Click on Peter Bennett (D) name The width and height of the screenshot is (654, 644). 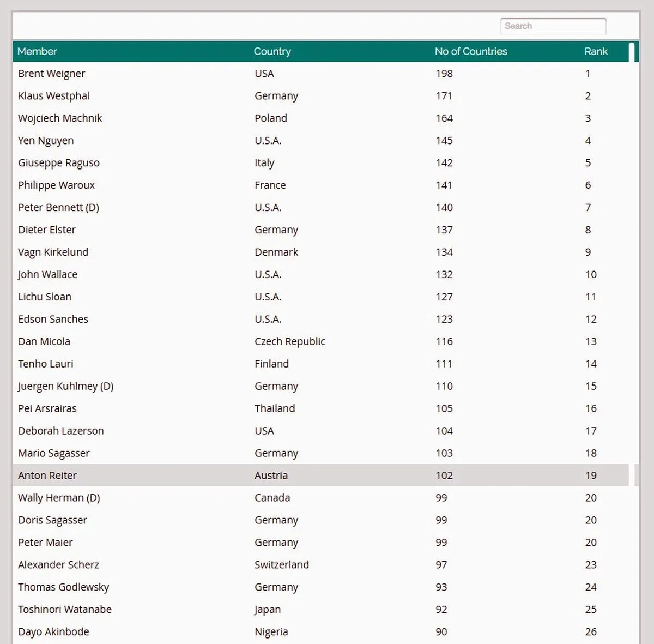58,208
